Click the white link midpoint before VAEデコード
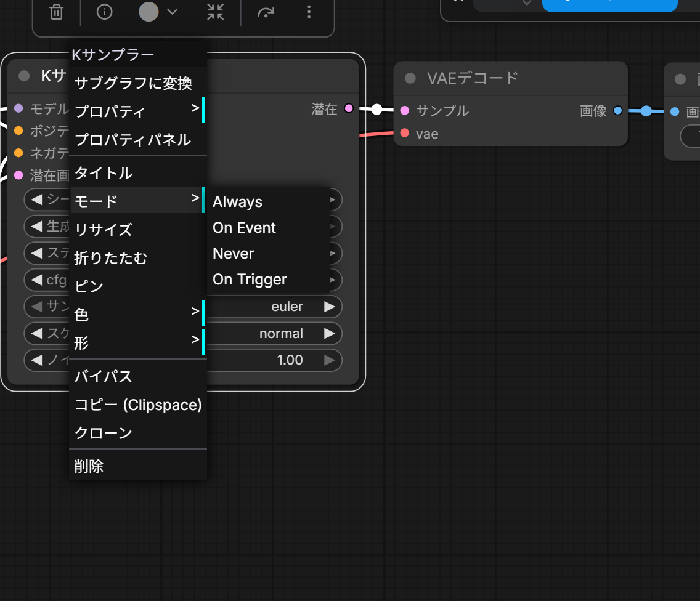 [376, 109]
